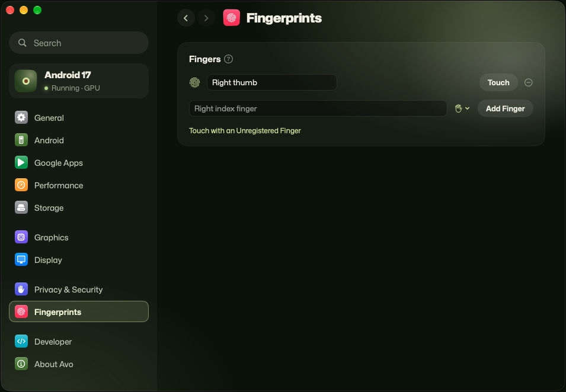The image size is (566, 392).
Task: Click the Android phone icon in sidebar
Action: [21, 140]
